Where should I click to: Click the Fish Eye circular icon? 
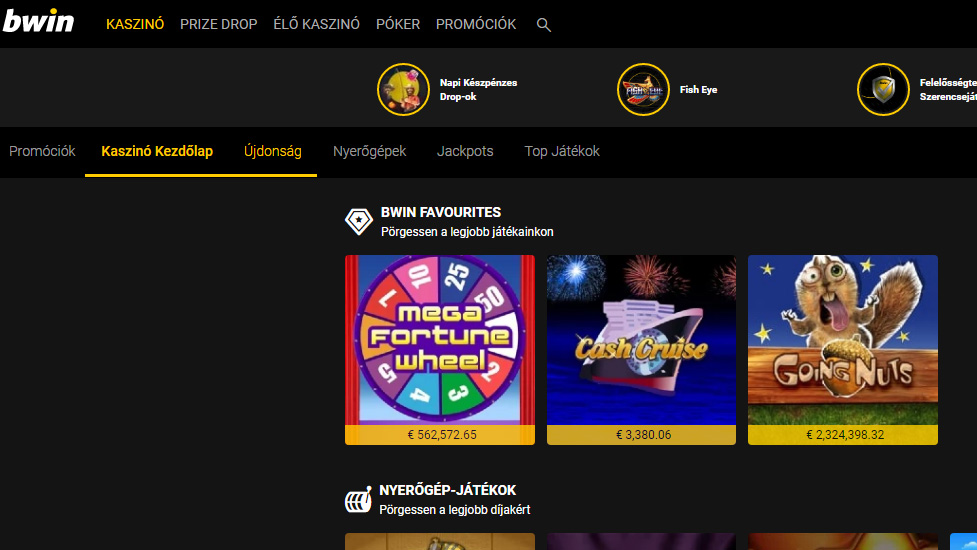point(643,90)
